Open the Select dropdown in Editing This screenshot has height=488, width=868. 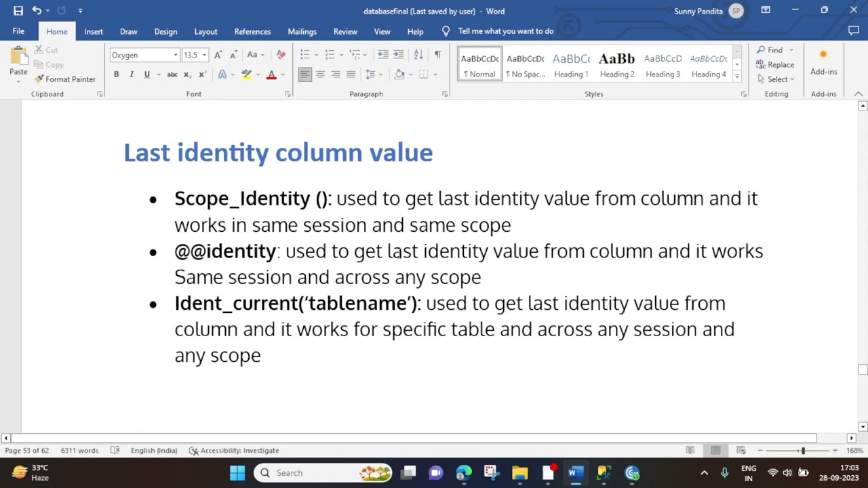tap(776, 79)
